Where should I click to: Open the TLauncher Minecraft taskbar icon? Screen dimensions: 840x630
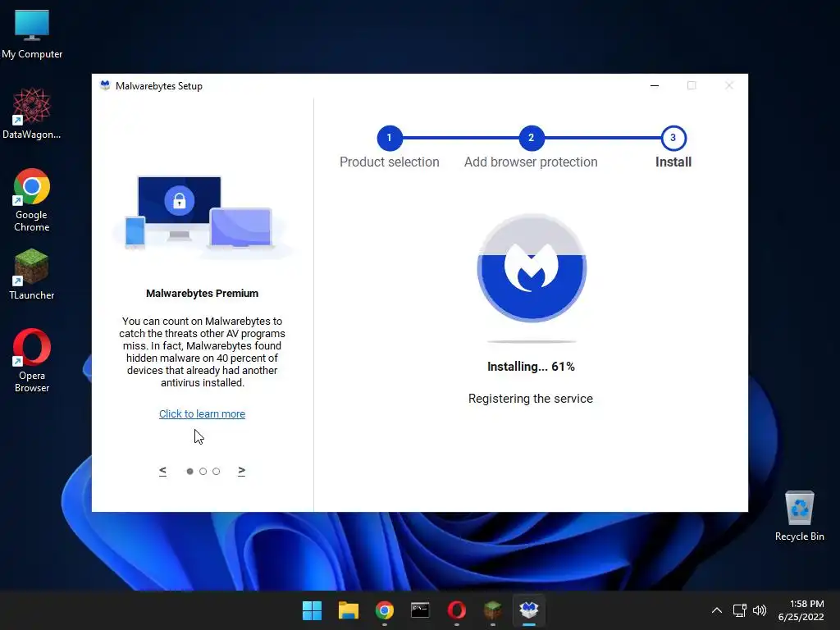point(492,610)
